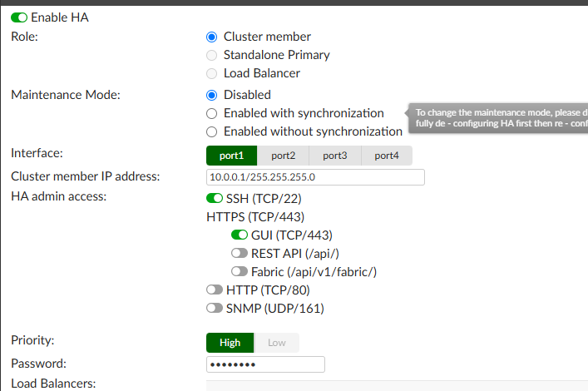Viewport: 588px width, 391px height.
Task: Set Priority to Low
Action: tap(276, 343)
